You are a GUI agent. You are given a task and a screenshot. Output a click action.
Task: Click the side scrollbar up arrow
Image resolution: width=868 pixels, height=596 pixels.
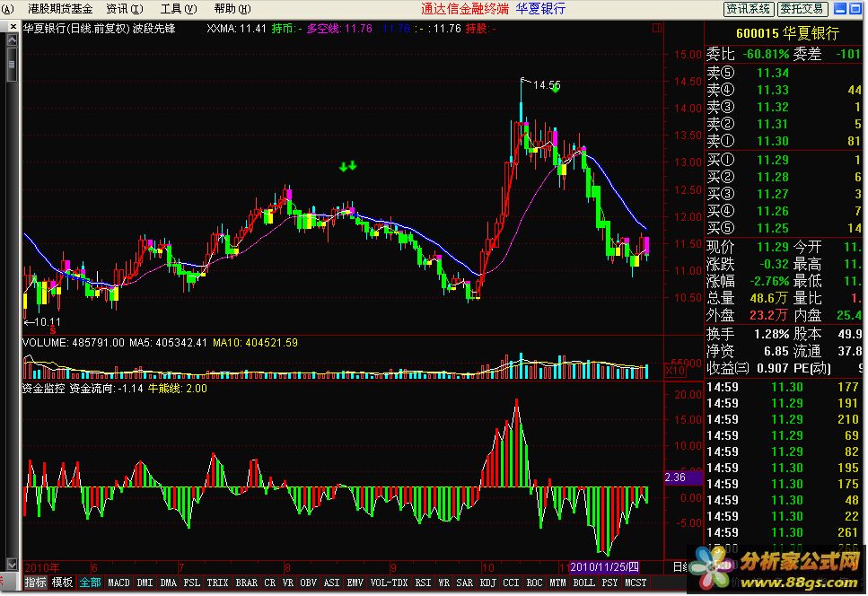(x=13, y=40)
